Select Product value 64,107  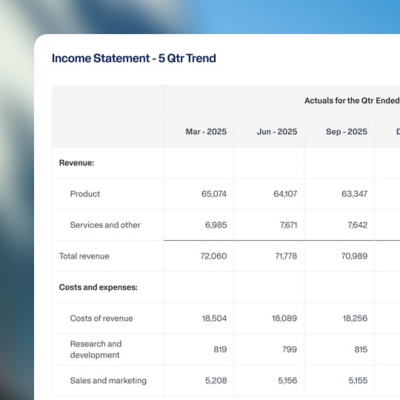pyautogui.click(x=285, y=194)
